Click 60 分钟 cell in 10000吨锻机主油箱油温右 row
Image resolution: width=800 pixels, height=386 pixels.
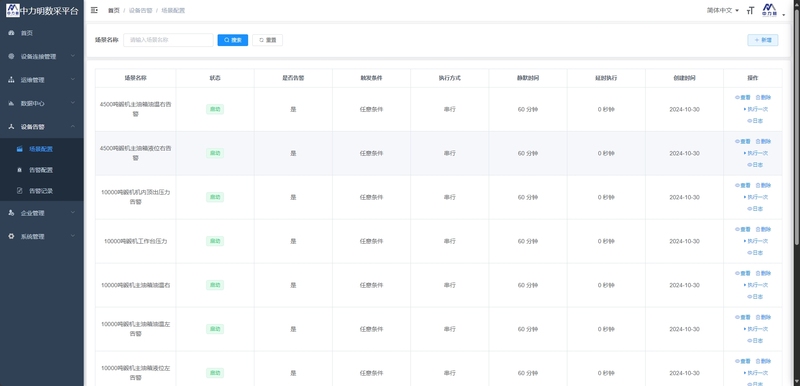point(528,285)
